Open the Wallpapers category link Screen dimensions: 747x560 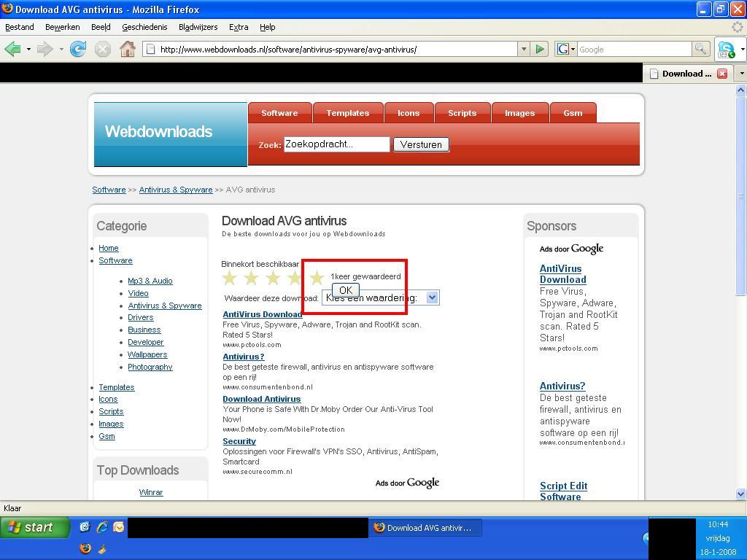pos(147,354)
